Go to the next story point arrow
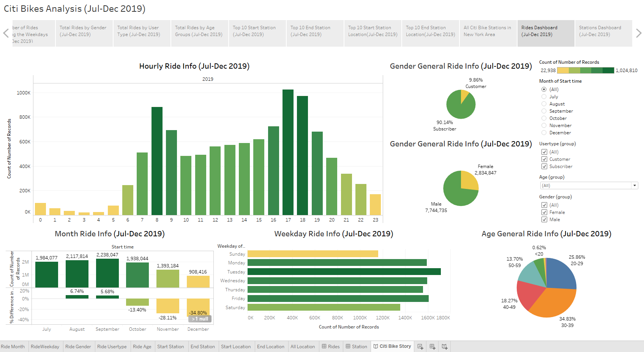 click(639, 33)
